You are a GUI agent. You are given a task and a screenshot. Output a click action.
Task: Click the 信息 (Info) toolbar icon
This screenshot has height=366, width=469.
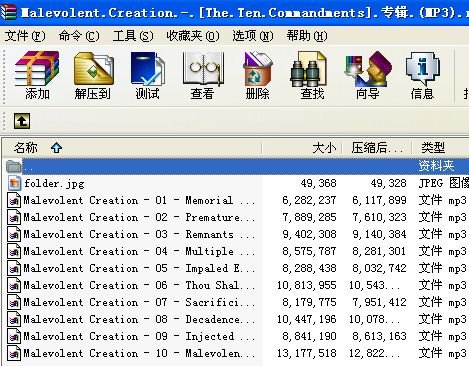tap(423, 75)
